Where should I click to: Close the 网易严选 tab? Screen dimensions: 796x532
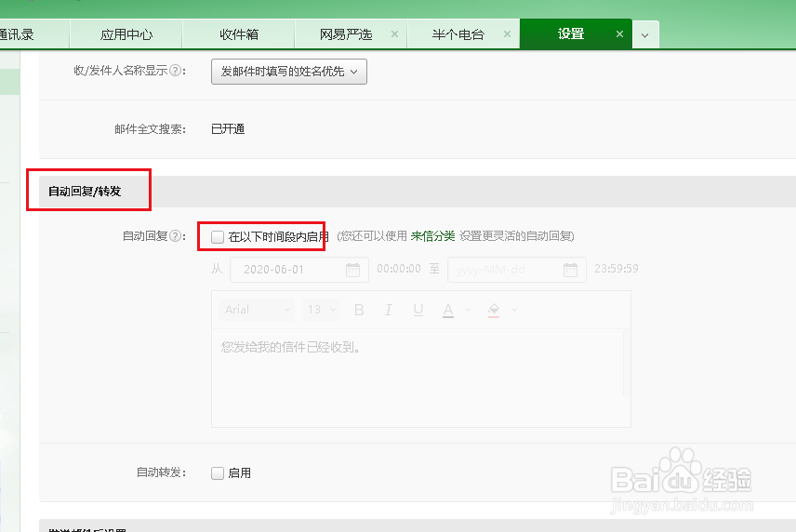click(394, 34)
